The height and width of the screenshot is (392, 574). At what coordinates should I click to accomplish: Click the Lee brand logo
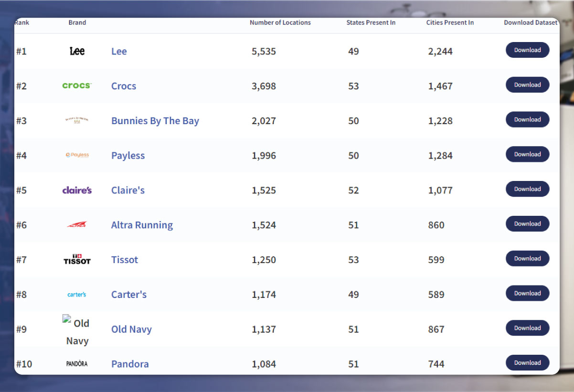coord(77,51)
